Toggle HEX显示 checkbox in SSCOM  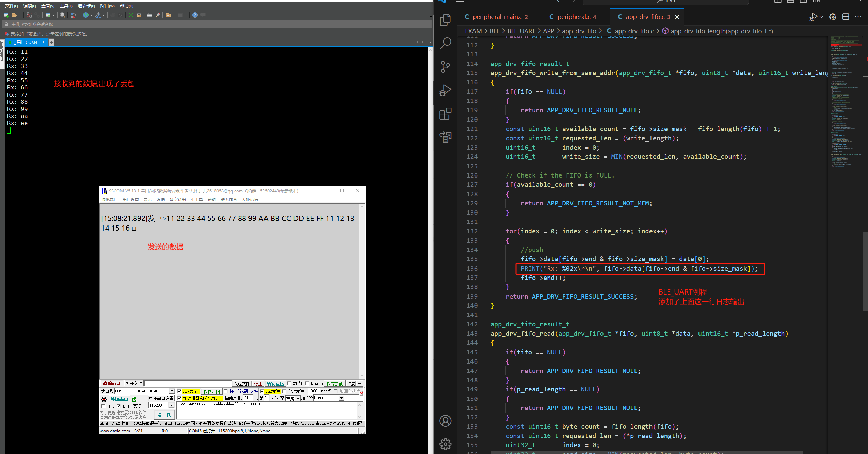point(180,391)
